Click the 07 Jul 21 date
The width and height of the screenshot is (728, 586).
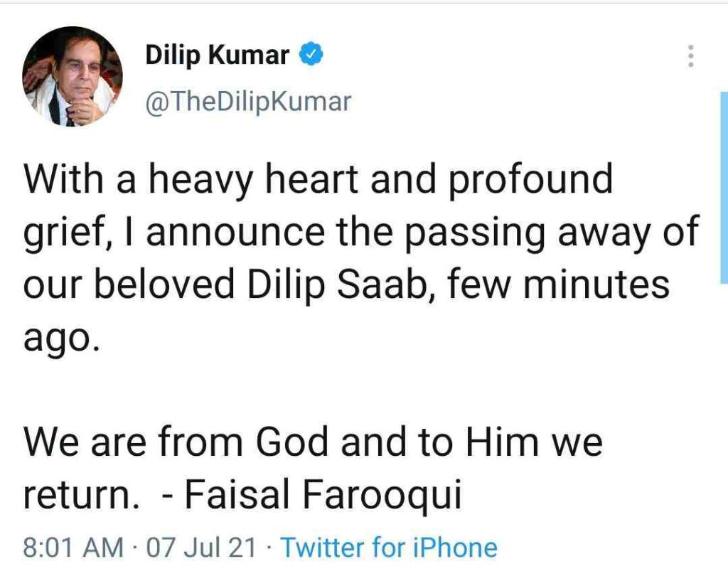(x=201, y=547)
